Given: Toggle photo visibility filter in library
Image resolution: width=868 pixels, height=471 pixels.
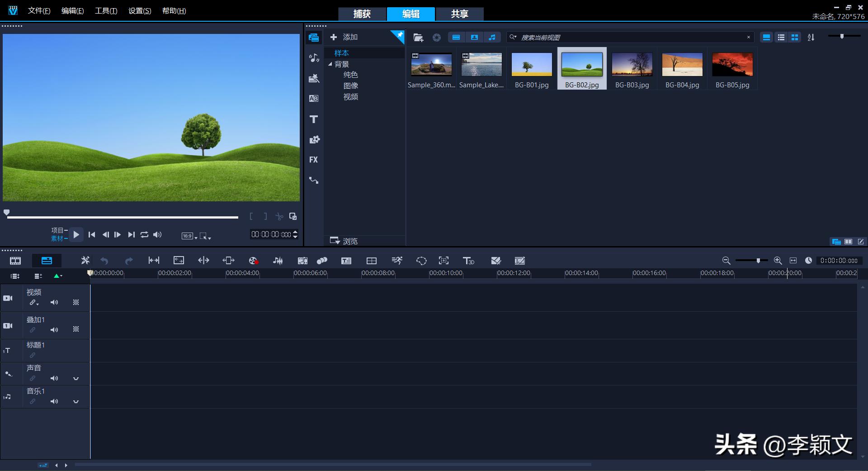Looking at the screenshot, I should click(x=474, y=38).
